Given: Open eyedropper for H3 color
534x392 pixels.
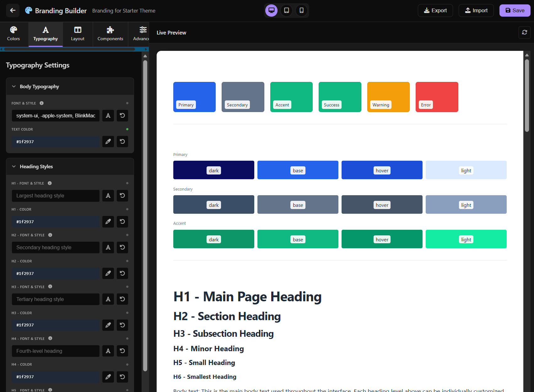Looking at the screenshot, I should tap(108, 325).
